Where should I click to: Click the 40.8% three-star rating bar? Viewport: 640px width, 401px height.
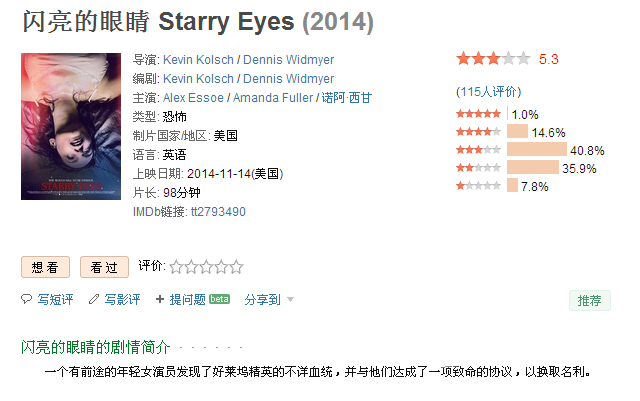coord(537,149)
